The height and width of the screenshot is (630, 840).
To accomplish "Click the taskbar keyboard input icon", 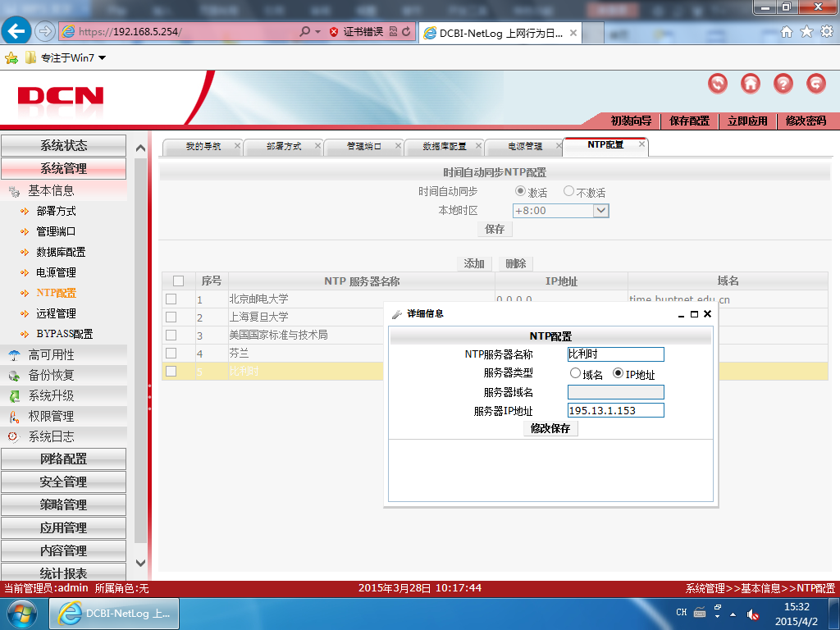I will pos(699,612).
